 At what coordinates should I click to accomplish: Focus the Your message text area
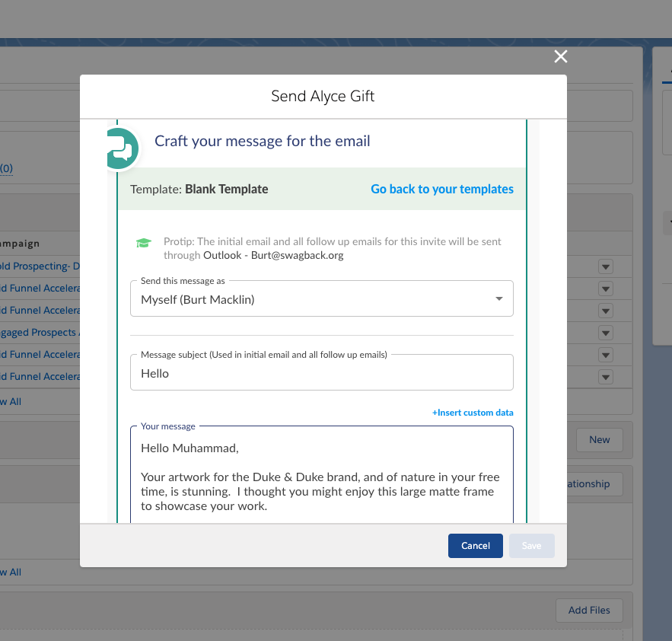coord(321,476)
